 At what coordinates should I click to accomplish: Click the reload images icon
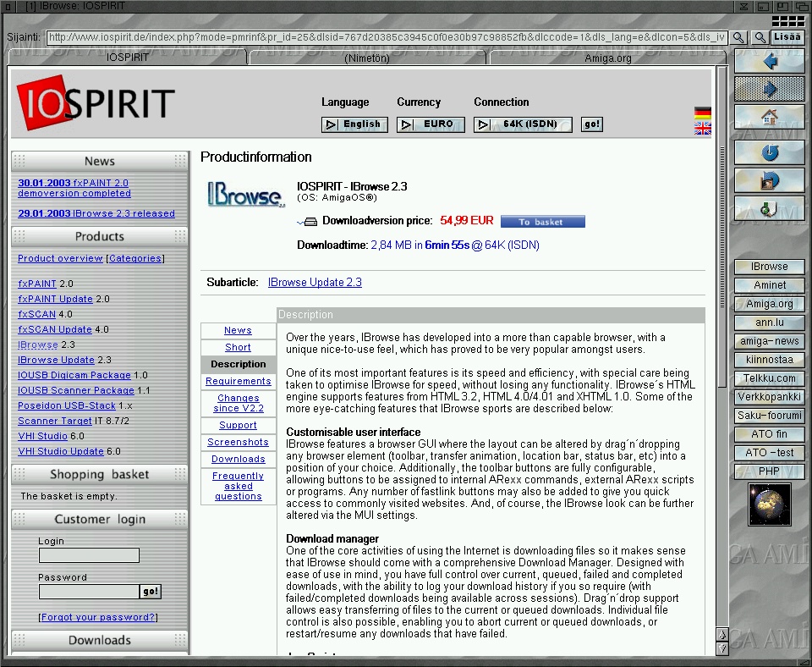point(769,180)
